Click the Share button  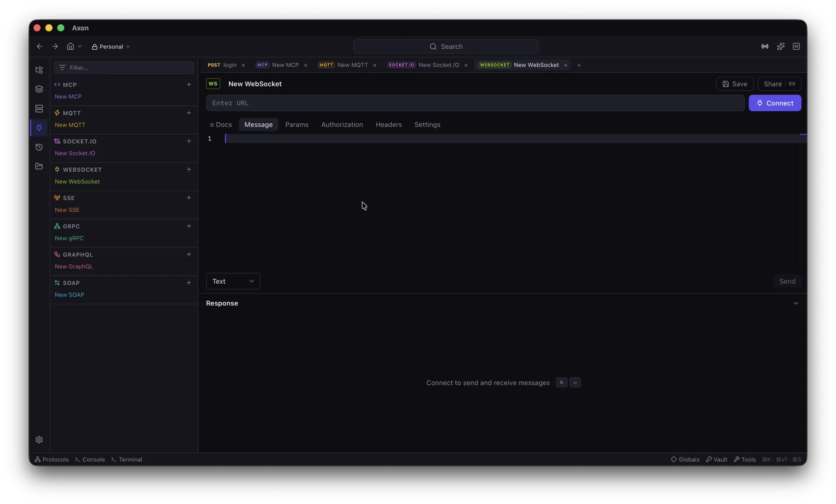coord(780,84)
